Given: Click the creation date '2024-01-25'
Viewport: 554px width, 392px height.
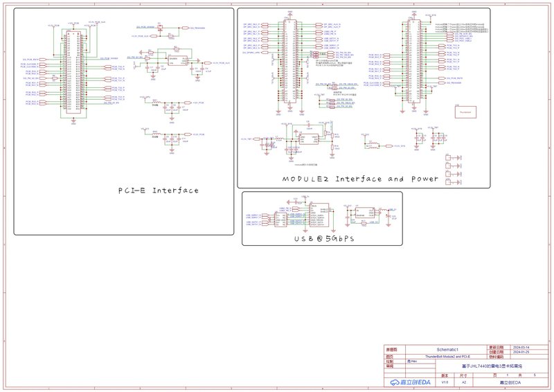Looking at the screenshot, I should (521, 352).
